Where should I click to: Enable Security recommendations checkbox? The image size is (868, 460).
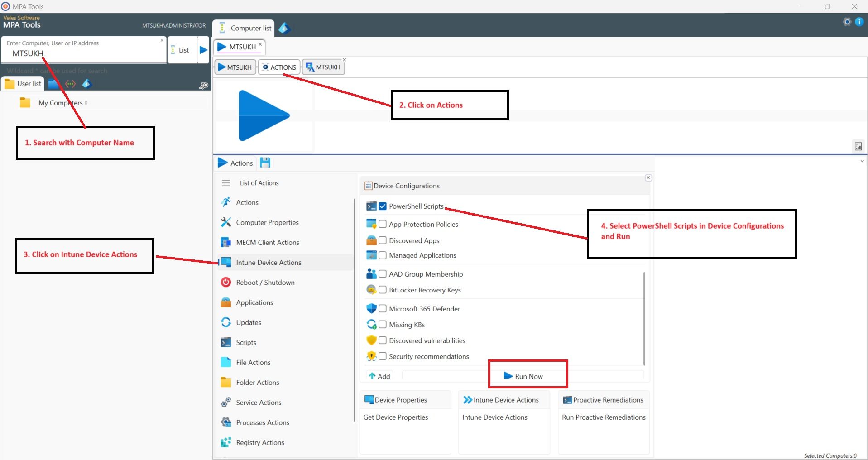click(383, 356)
